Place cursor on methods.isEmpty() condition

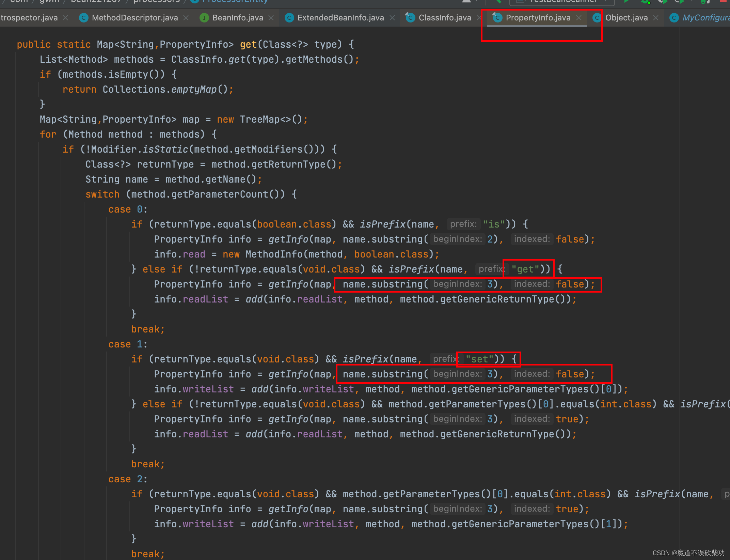[111, 75]
